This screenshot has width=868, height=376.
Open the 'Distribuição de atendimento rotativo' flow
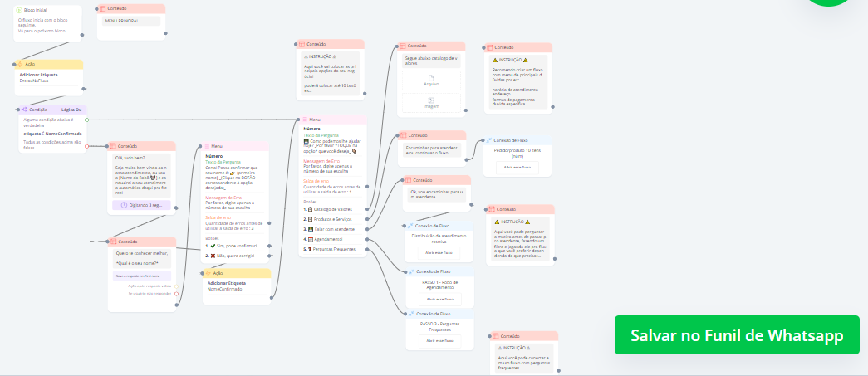439,252
